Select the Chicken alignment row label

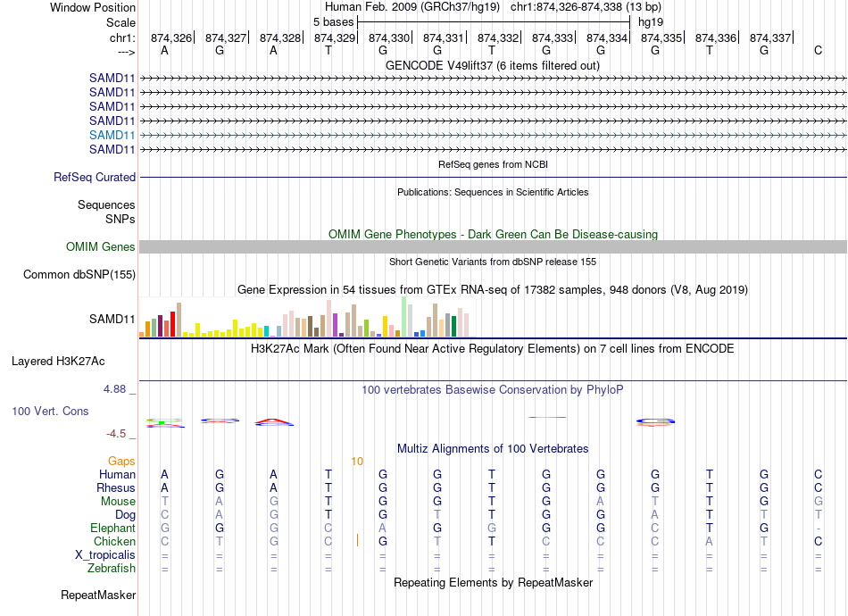click(114, 541)
